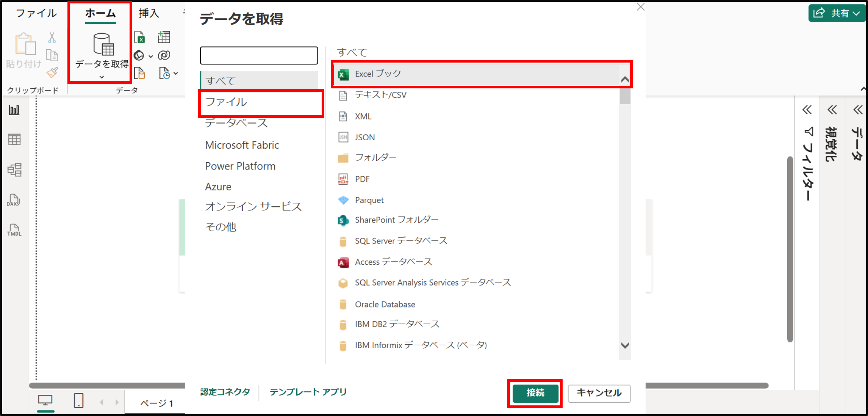Open Report view icon in left sidebar
This screenshot has height=416, width=868.
(x=14, y=110)
